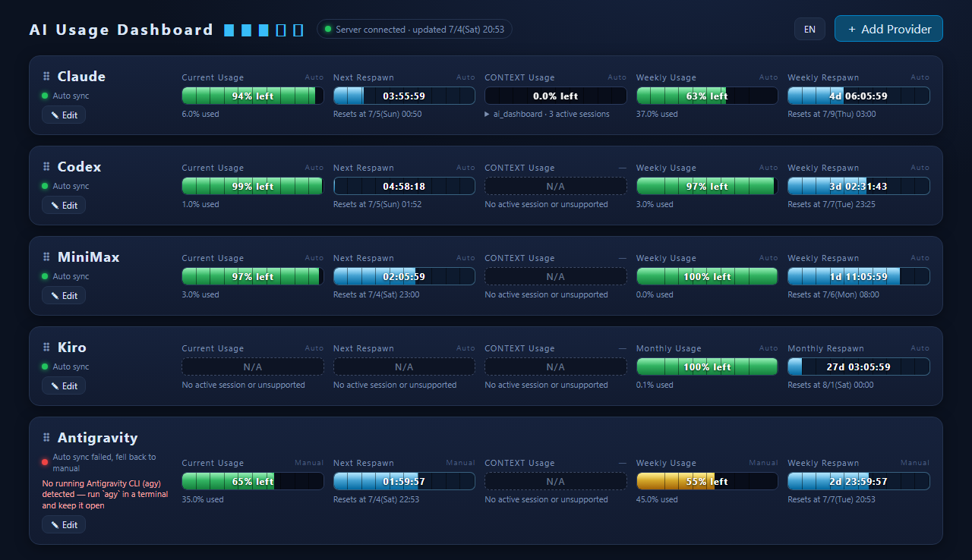Screen dimensions: 972x560
Task: Click Antigravity's Weekly Respawn 2d 23:59:57 bar
Action: coord(859,481)
